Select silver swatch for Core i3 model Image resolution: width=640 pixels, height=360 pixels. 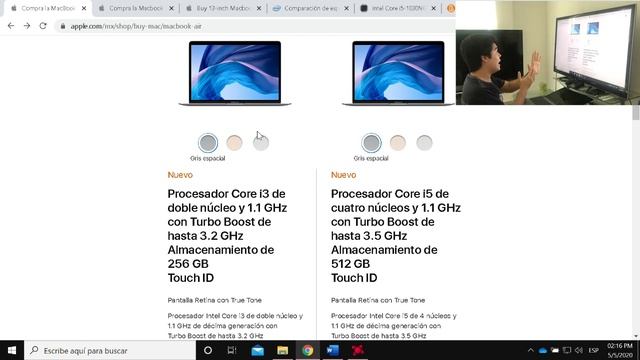click(261, 143)
